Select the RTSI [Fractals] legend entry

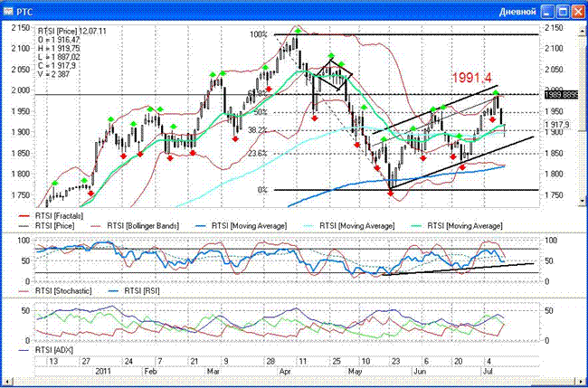tap(59, 216)
